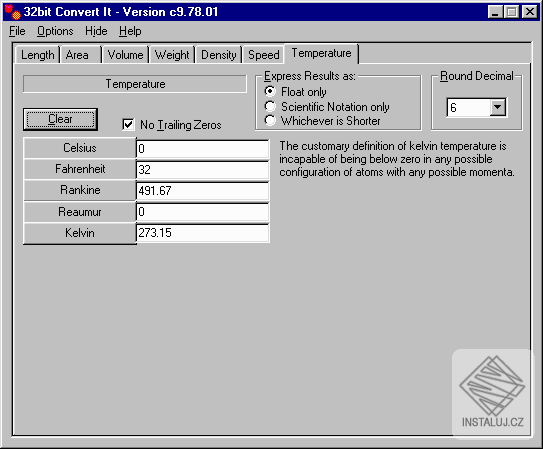Maximize the Convert It window
Image resolution: width=543 pixels, height=449 pixels.
coord(511,12)
